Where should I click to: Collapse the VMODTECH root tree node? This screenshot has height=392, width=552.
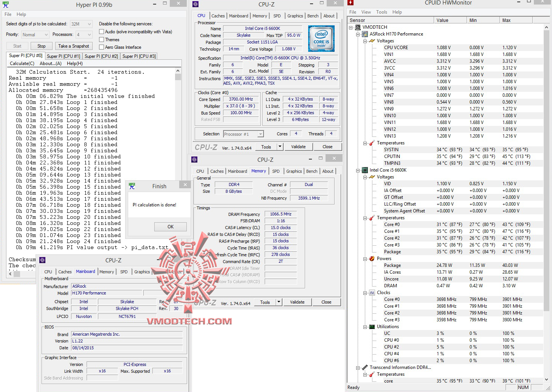(351, 27)
